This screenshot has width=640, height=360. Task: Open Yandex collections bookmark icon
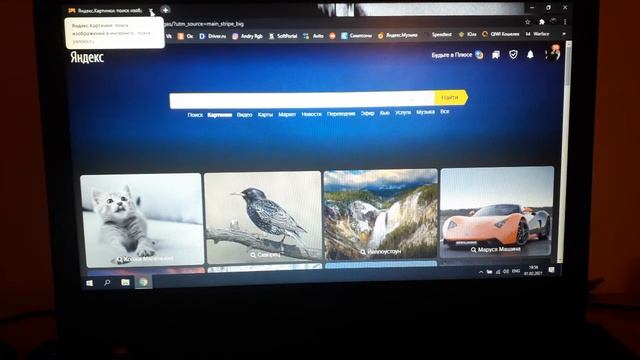(496, 55)
